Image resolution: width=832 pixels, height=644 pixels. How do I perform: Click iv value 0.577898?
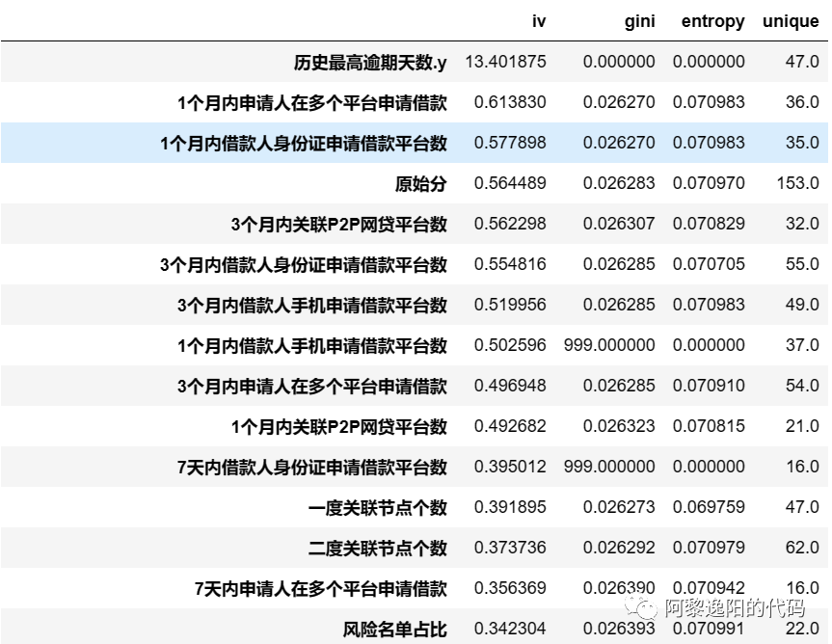(510, 142)
